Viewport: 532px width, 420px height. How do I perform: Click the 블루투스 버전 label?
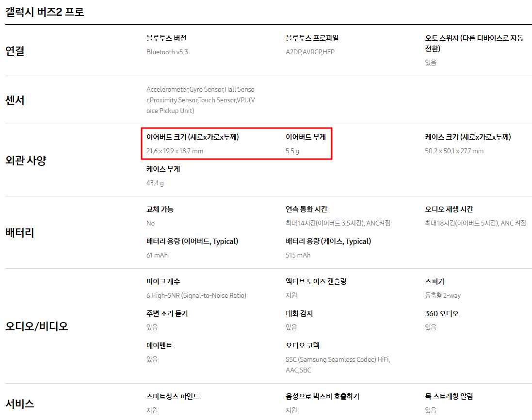[x=167, y=38]
